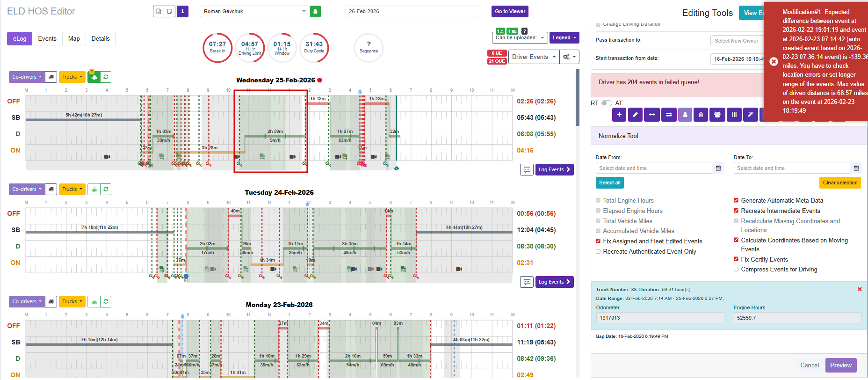Click the green engine icon with badge for Wednesday
This screenshot has width=868, height=380.
[x=94, y=77]
